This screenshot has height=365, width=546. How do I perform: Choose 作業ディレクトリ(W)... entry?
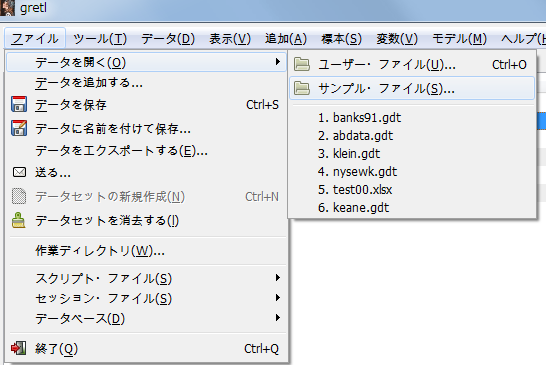point(146,251)
